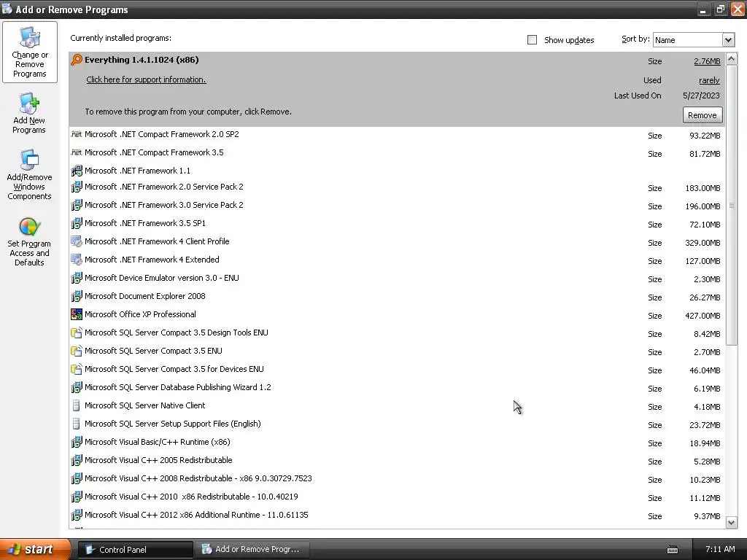
Task: Select SQL Server Database Publishing Wizard 1.2
Action: click(397, 388)
